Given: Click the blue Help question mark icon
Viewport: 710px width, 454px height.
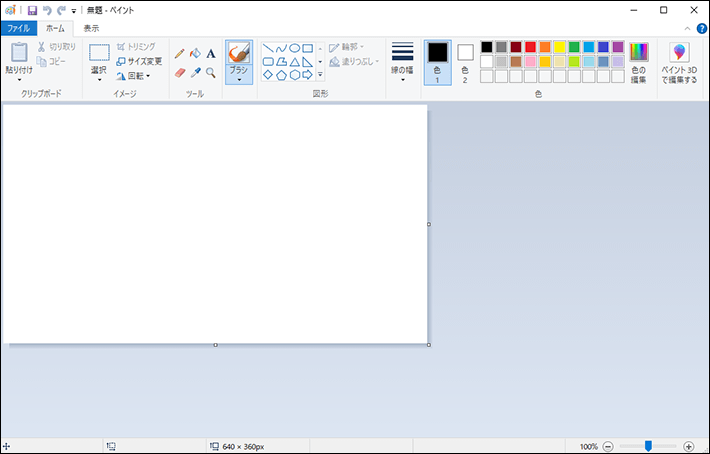Looking at the screenshot, I should 701,28.
